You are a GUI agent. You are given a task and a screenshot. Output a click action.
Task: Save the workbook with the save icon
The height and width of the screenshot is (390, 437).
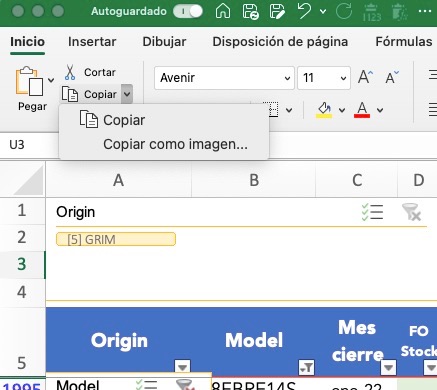(251, 11)
